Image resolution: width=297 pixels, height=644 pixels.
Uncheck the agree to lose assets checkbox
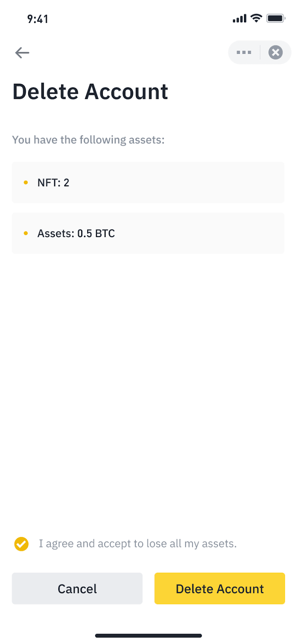[21, 544]
